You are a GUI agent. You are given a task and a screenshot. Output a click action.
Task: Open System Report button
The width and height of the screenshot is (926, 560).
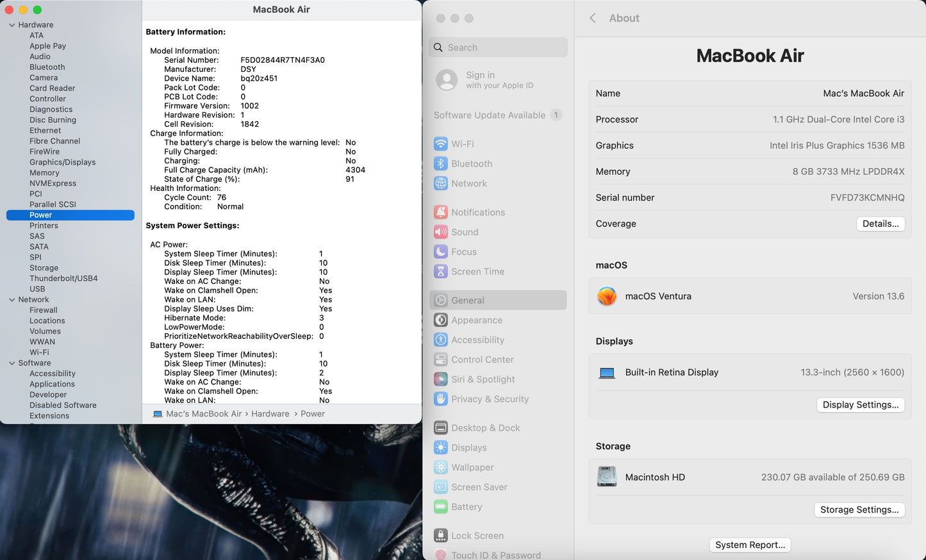click(x=750, y=545)
